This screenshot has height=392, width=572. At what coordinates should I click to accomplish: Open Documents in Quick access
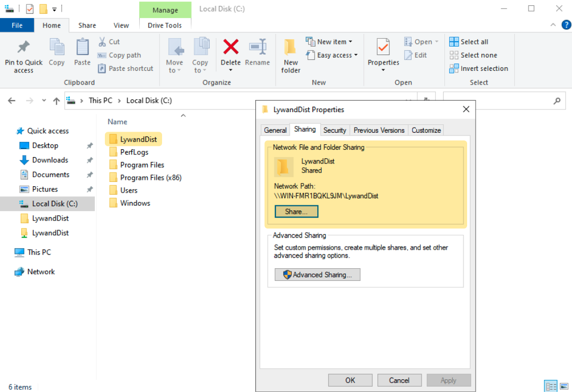(x=50, y=175)
